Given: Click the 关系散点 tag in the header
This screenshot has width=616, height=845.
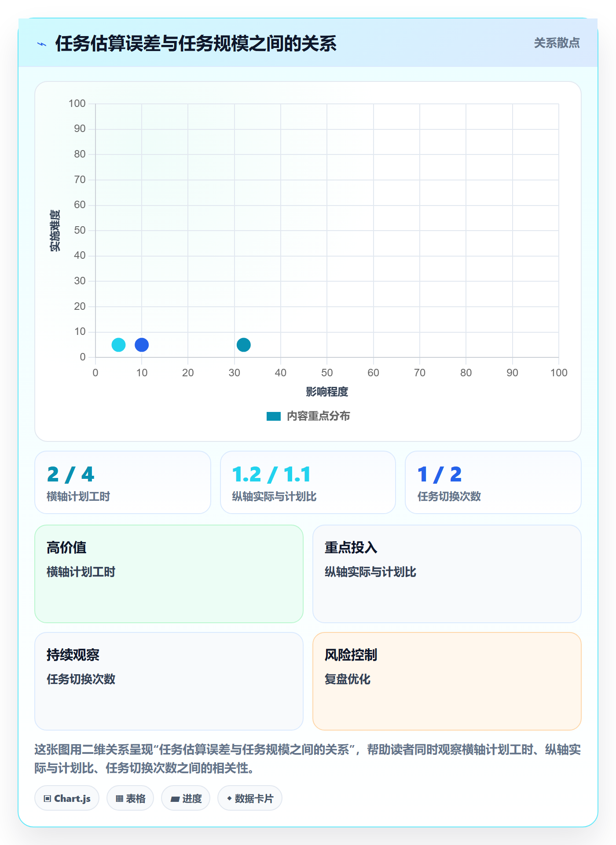Looking at the screenshot, I should [x=557, y=43].
